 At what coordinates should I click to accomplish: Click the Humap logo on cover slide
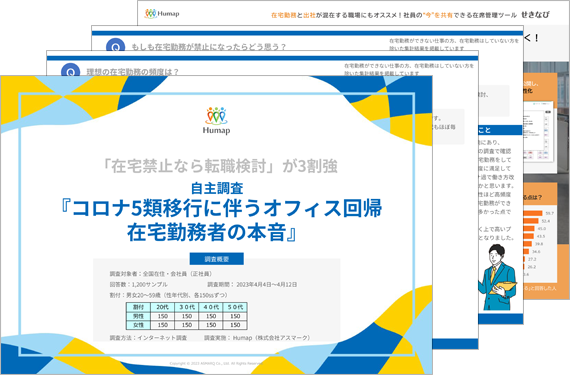click(x=216, y=121)
